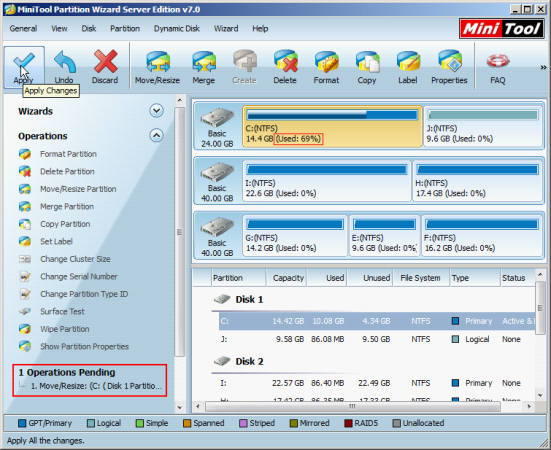Open the Help menu
Screen dimensions: 551x450
pos(260,28)
